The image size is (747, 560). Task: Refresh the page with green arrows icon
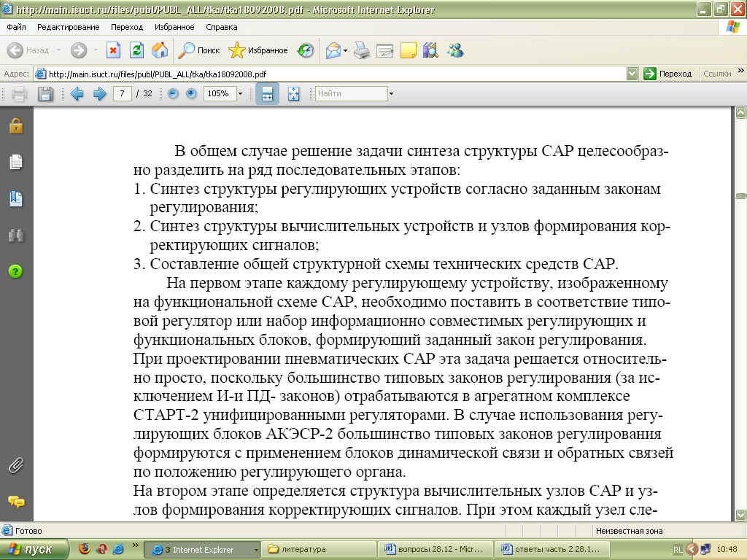[x=136, y=50]
